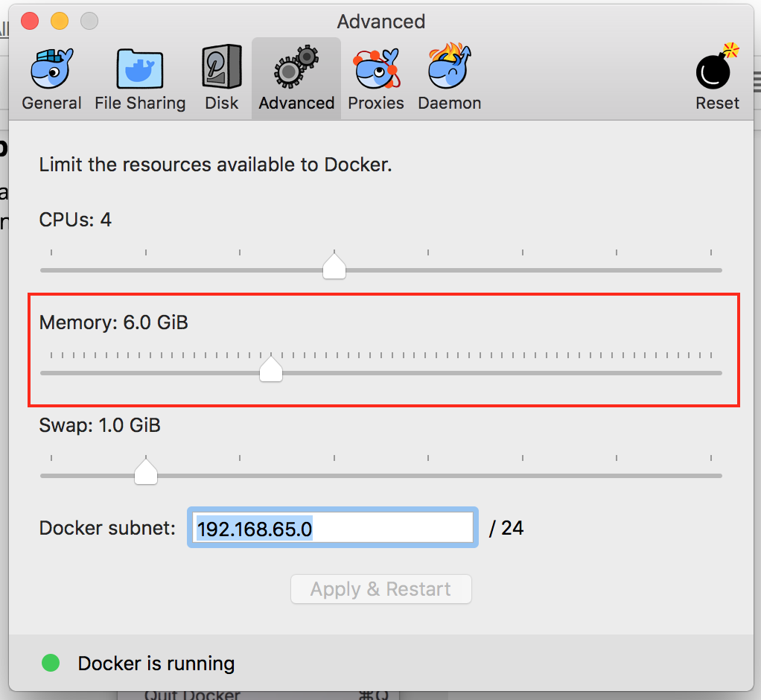Click the Docker subnet input field
This screenshot has height=700, width=761.
coord(332,528)
